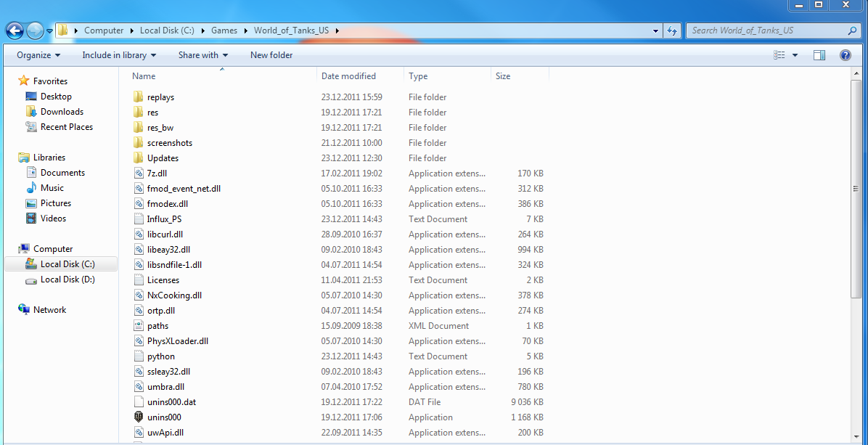Select the fmod_event_net.dll file icon
This screenshot has height=445, width=868.
[x=139, y=188]
